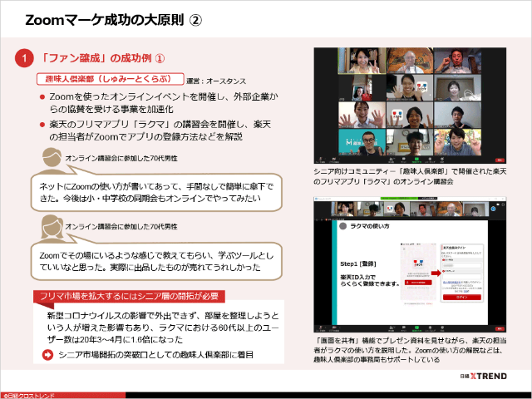Screen dimensions: 532x399
Task: Click participants icon in gallery Zoom screenshot
Action: point(392,159)
